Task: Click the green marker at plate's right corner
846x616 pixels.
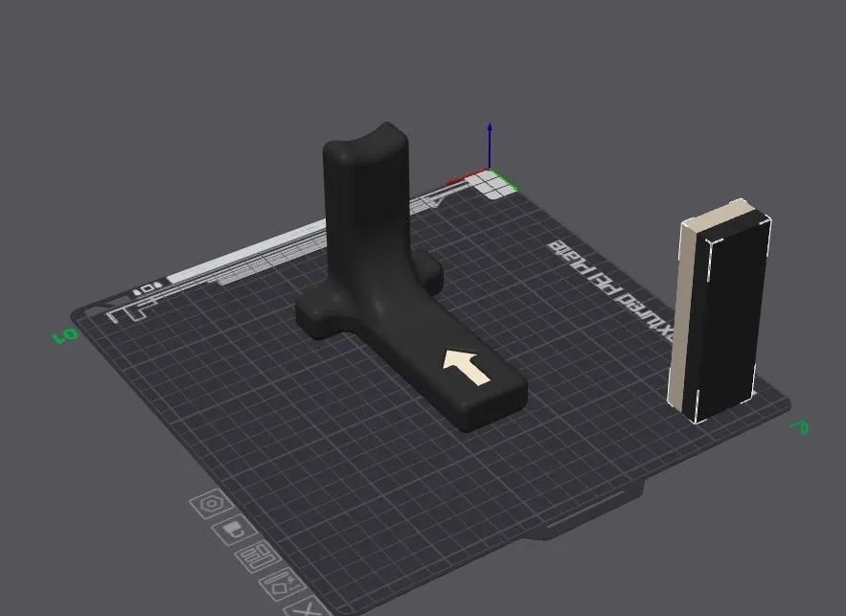Action: click(800, 427)
